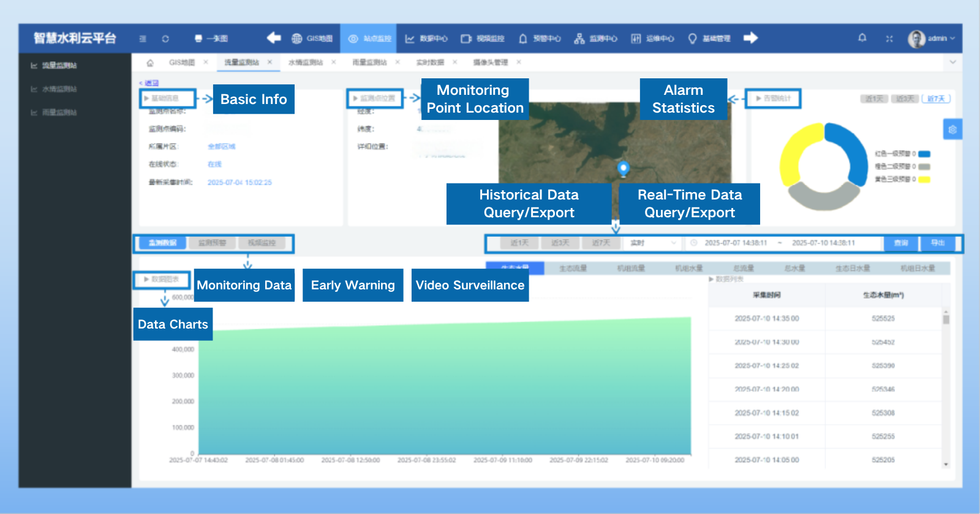
Task: Click the notification bell icon
Action: point(862,38)
